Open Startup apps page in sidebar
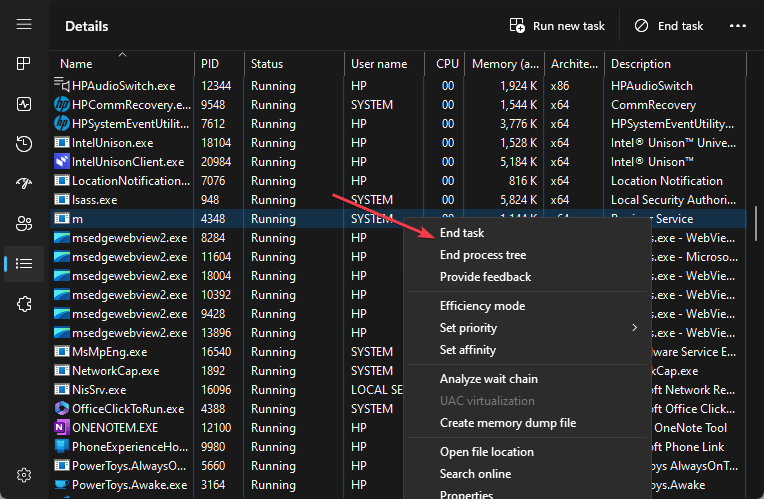The width and height of the screenshot is (764, 499). click(24, 184)
